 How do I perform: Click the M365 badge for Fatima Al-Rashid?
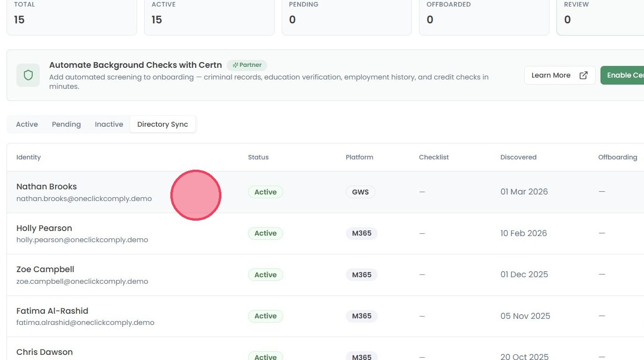coord(362,316)
